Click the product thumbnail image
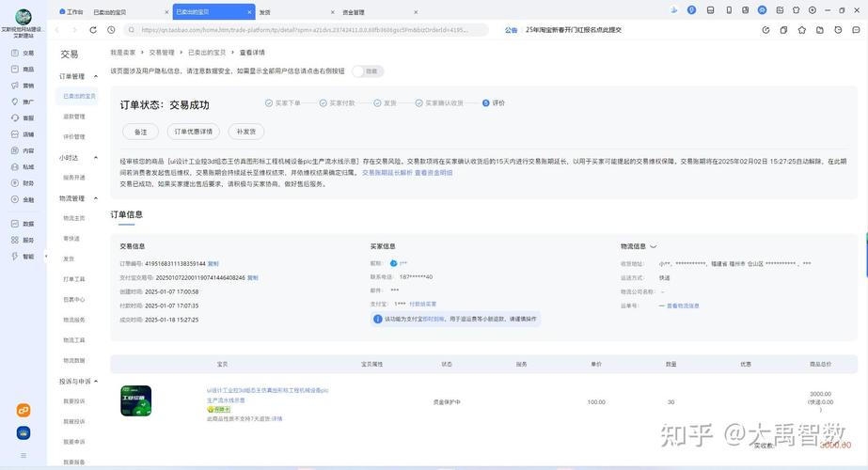The width and height of the screenshot is (868, 470). 136,401
